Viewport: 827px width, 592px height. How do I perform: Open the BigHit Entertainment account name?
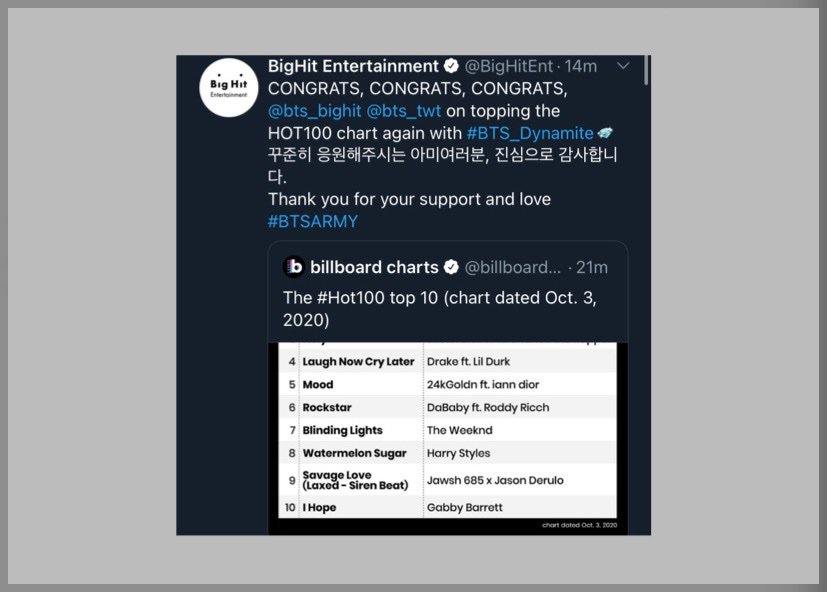click(353, 66)
